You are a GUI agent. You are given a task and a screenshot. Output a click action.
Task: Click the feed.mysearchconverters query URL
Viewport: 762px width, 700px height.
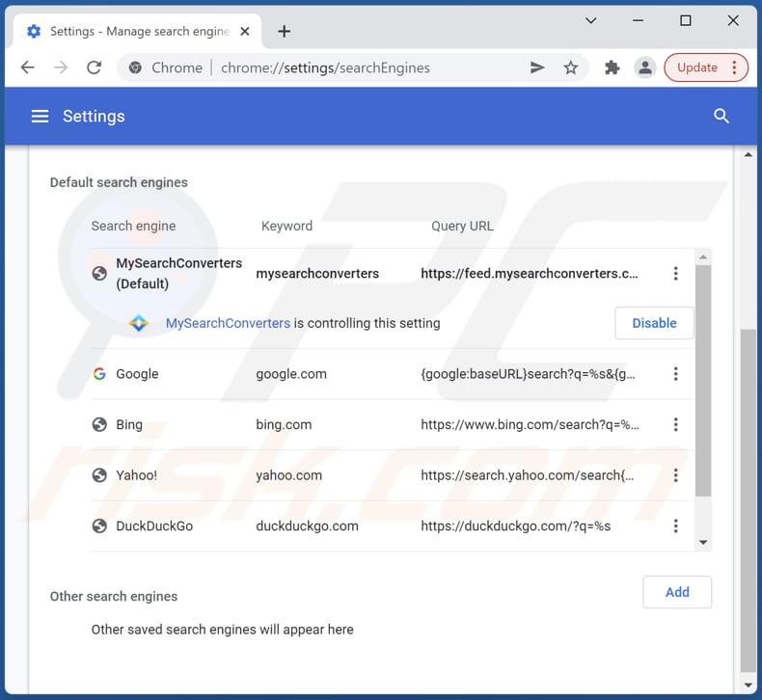pos(530,274)
